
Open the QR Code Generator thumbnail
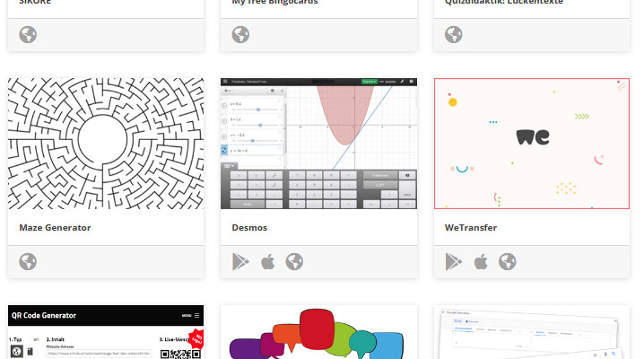pos(106,332)
